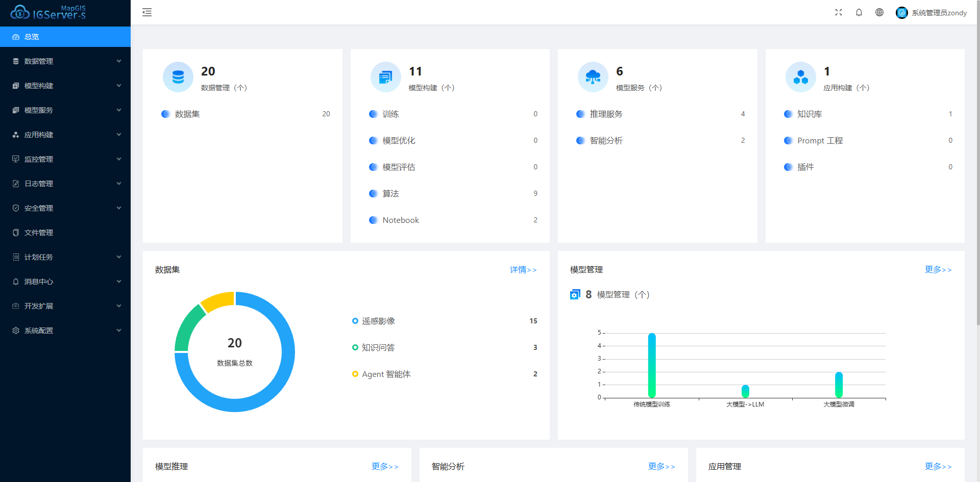Collapse the sidebar with the menu fold icon
The height and width of the screenshot is (482, 980).
(147, 12)
